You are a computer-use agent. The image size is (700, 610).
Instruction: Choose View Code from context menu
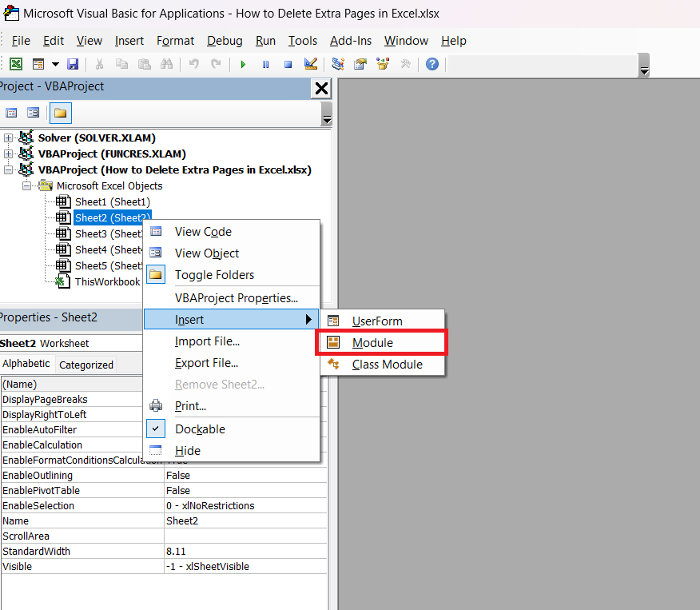click(x=232, y=232)
